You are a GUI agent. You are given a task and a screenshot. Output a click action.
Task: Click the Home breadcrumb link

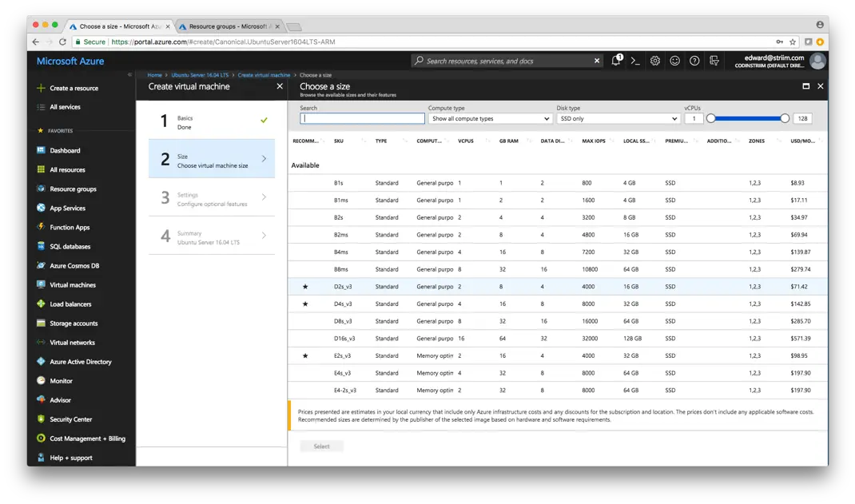coord(154,75)
